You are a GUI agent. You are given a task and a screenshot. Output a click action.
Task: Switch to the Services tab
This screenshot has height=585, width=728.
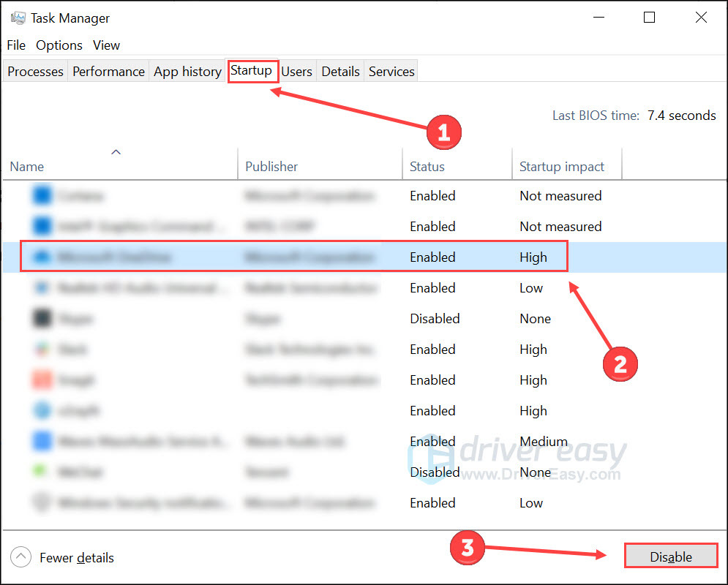click(391, 71)
